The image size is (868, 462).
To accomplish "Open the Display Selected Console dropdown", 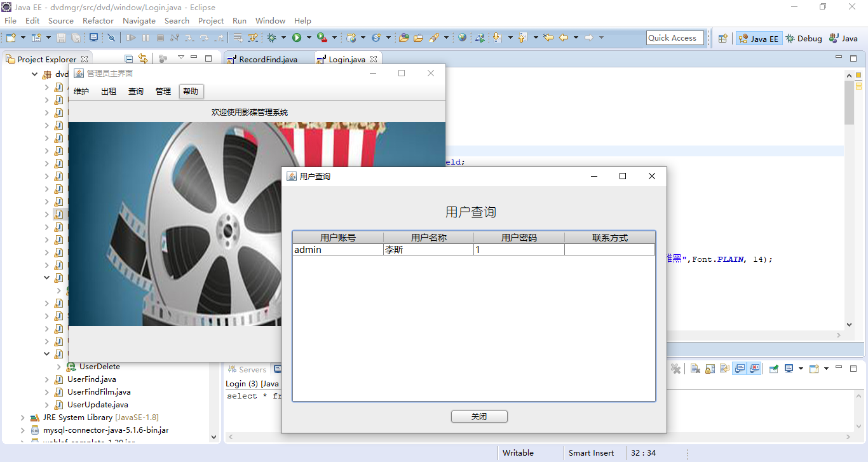I will [801, 369].
